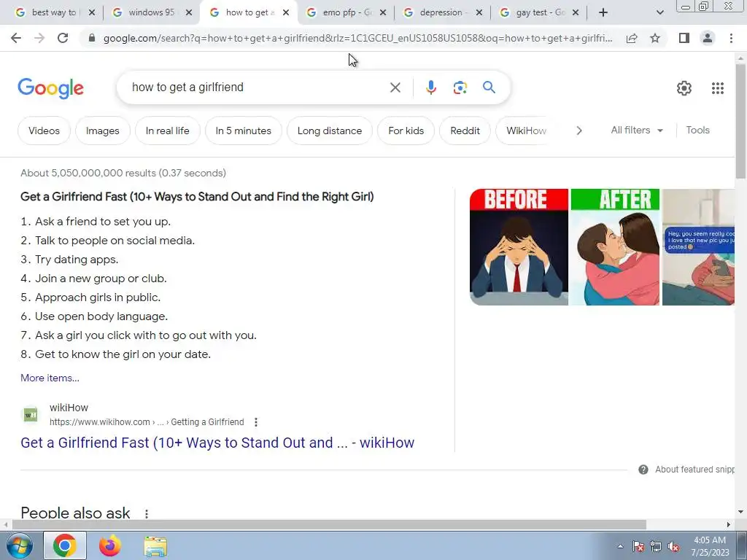Open a new browser tab
747x560 pixels.
[603, 12]
